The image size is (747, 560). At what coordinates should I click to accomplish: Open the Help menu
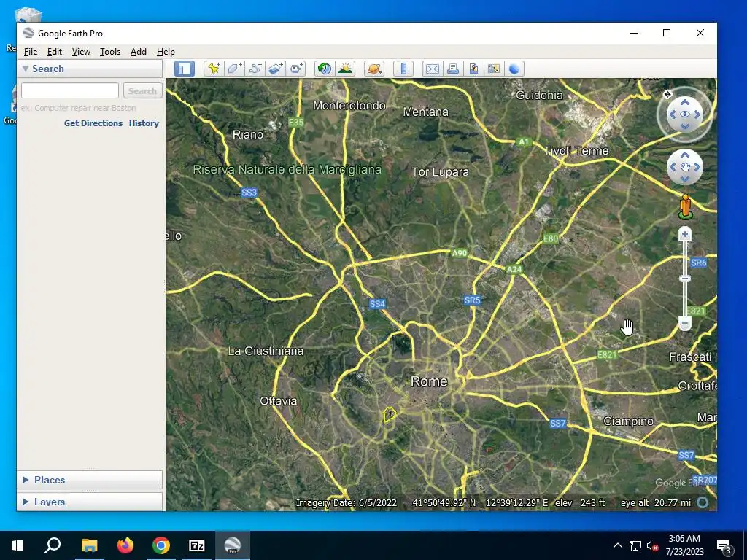click(x=166, y=52)
